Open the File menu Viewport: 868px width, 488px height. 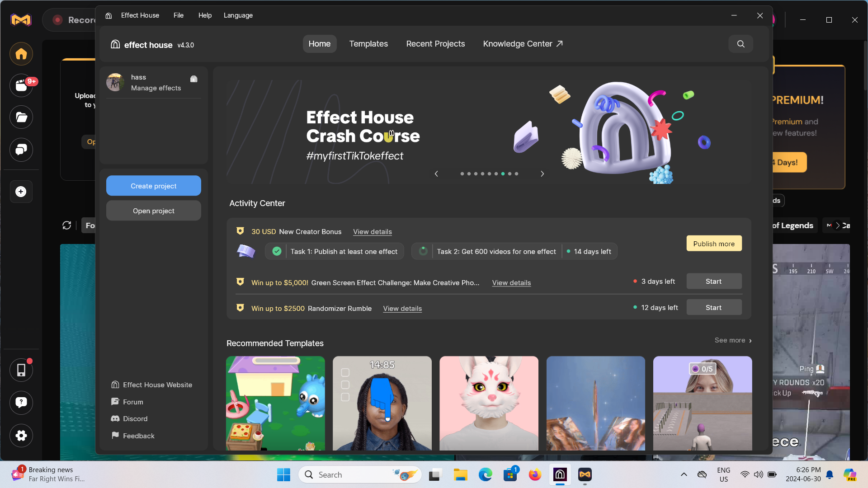[179, 15]
